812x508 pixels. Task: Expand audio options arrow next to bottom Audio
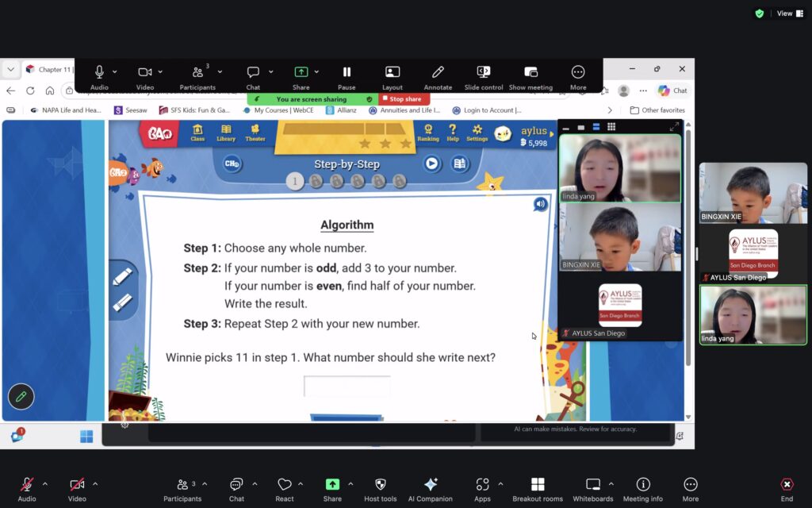(x=45, y=483)
